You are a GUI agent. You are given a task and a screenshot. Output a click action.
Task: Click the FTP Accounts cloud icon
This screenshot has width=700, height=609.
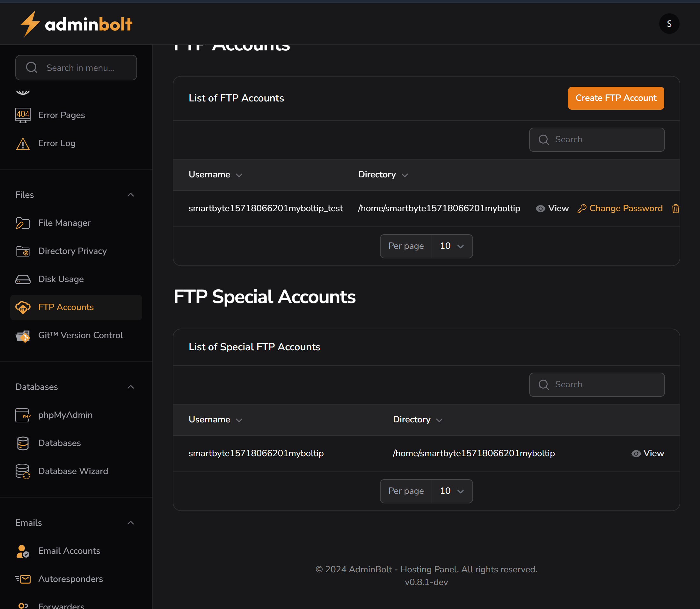(x=22, y=307)
